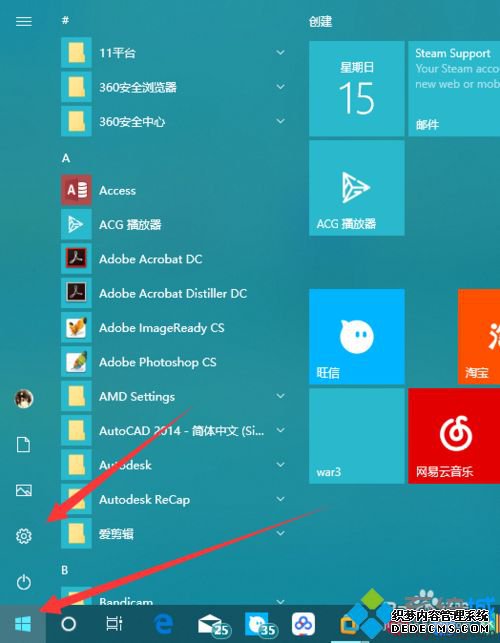Click the Windows Start button

pyautogui.click(x=23, y=624)
